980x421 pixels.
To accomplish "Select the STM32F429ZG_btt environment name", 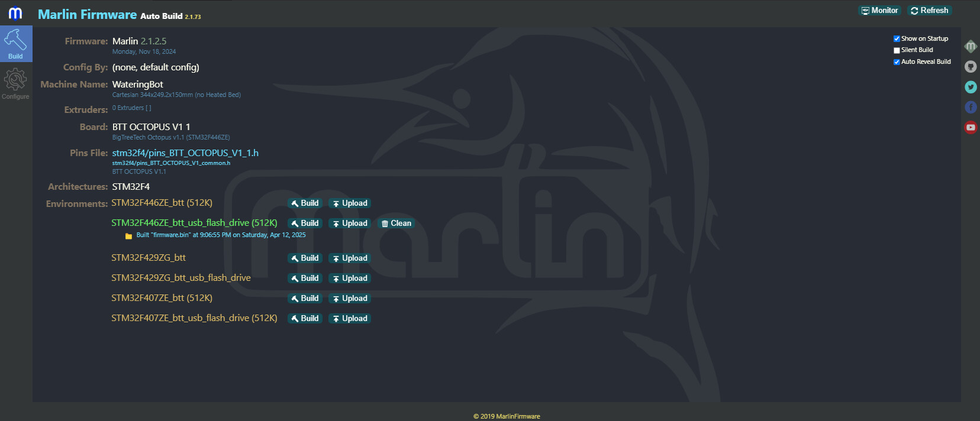I will click(149, 258).
